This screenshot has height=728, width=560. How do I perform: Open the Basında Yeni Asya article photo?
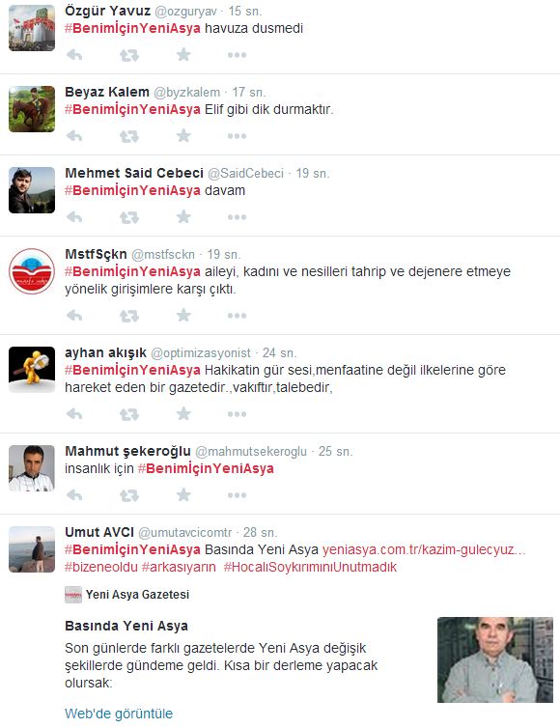pyautogui.click(x=495, y=659)
